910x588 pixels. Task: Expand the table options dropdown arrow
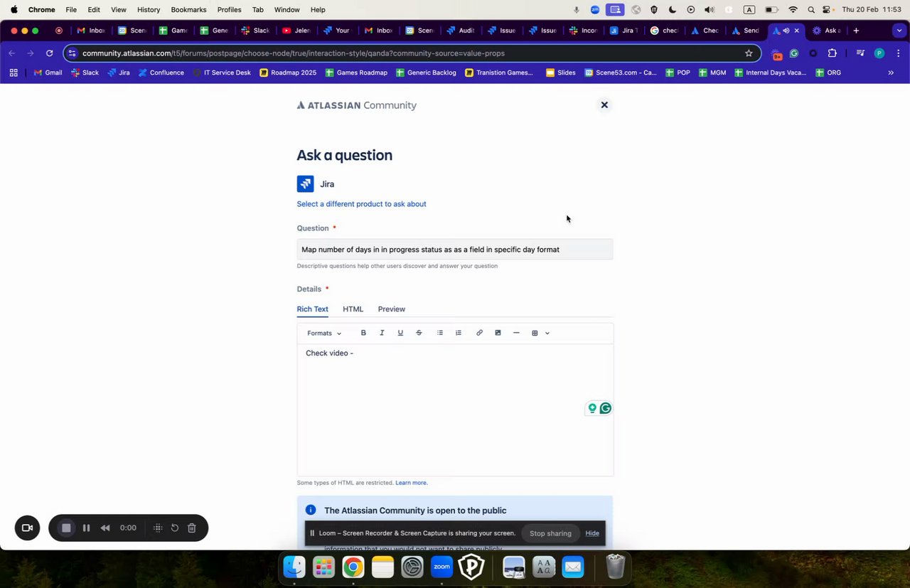(547, 333)
